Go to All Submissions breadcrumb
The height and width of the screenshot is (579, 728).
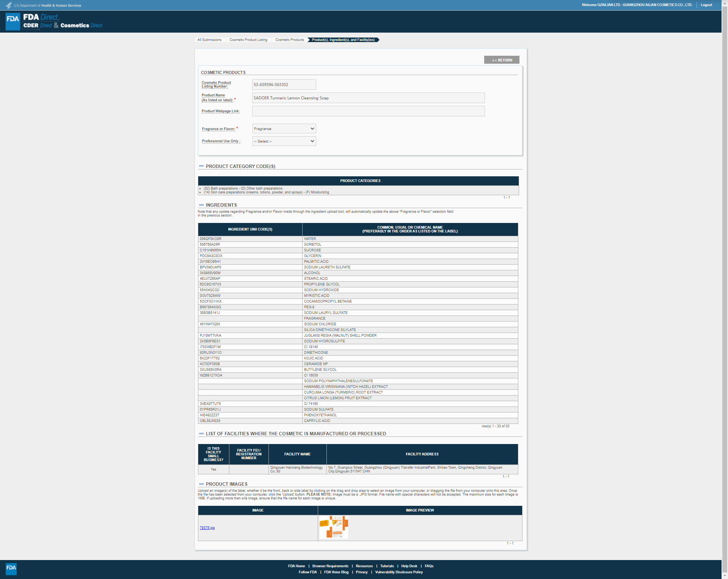click(x=209, y=40)
